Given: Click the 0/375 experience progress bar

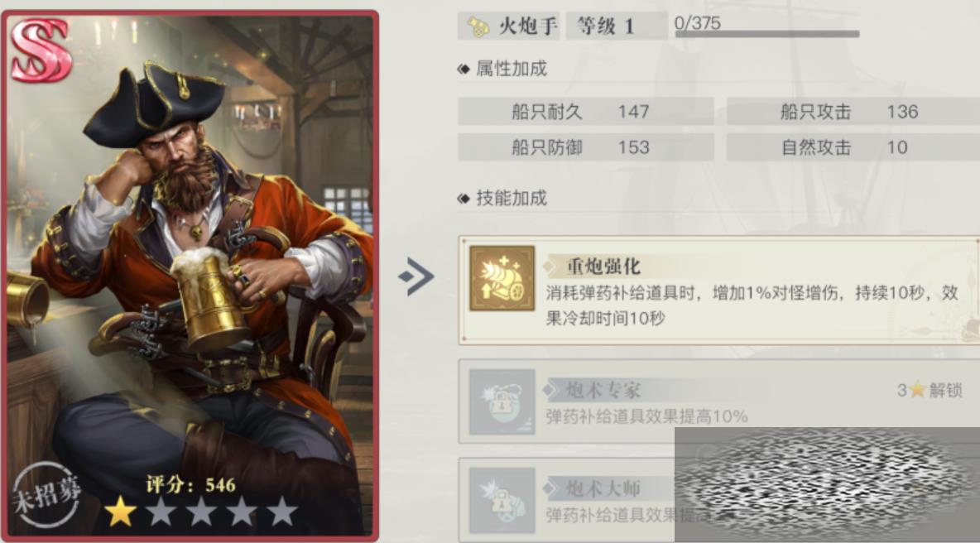Looking at the screenshot, I should pyautogui.click(x=767, y=34).
